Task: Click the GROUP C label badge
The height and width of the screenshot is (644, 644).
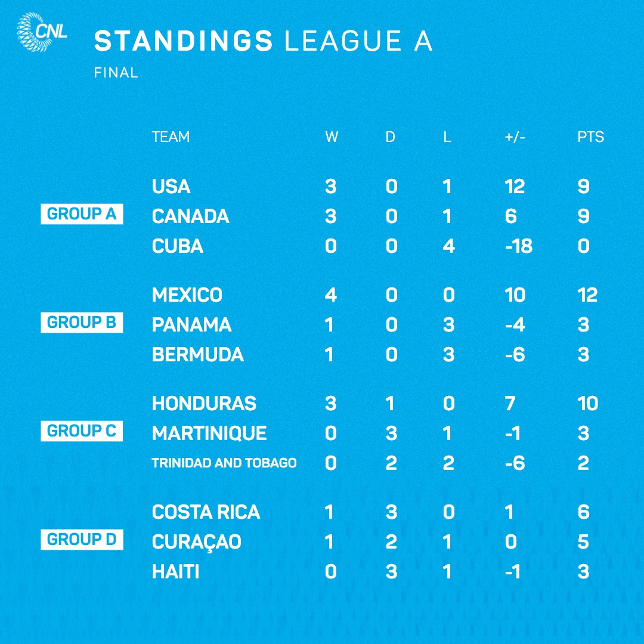Action: coord(82,431)
